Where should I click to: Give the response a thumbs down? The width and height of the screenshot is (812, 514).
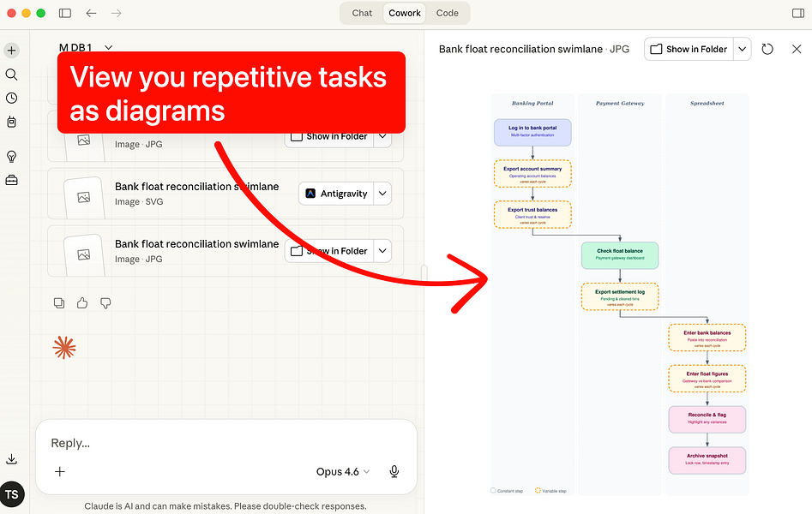105,303
